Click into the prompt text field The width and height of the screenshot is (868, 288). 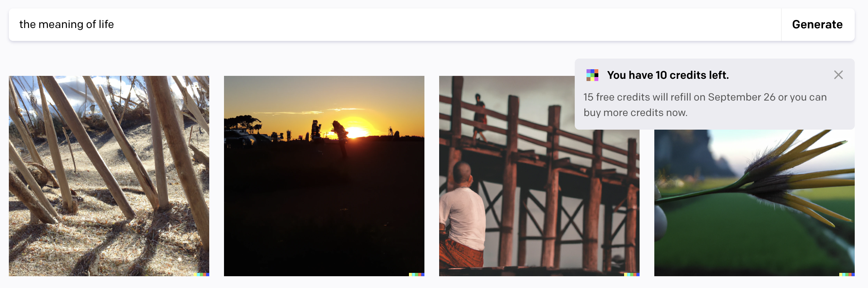[395, 25]
